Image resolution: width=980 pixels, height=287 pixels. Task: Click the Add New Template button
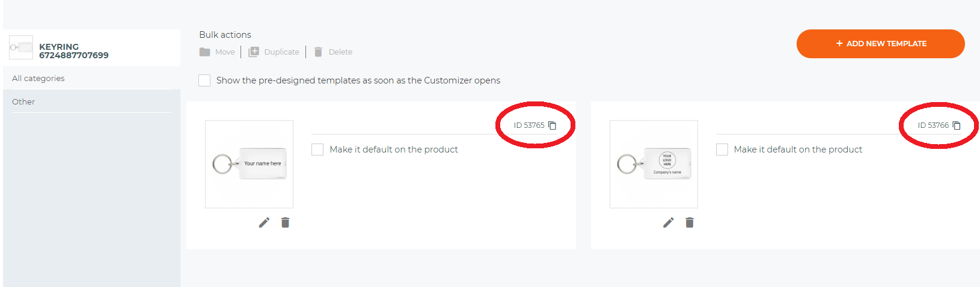tap(880, 44)
